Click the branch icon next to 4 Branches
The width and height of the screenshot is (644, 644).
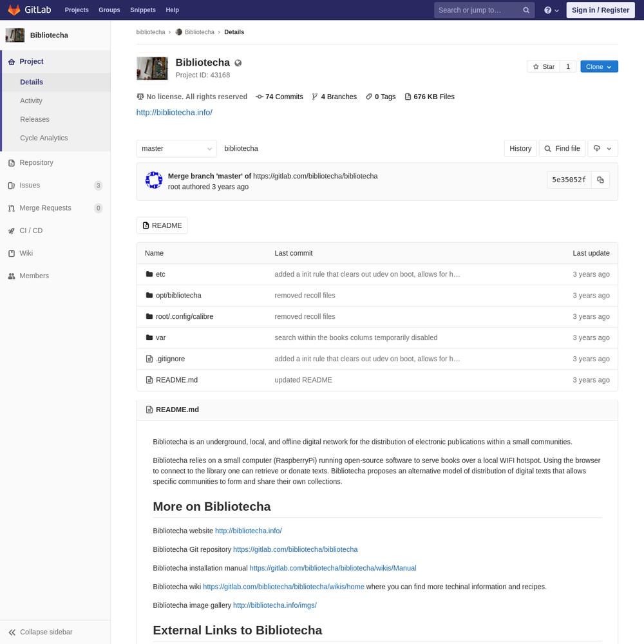pyautogui.click(x=315, y=97)
